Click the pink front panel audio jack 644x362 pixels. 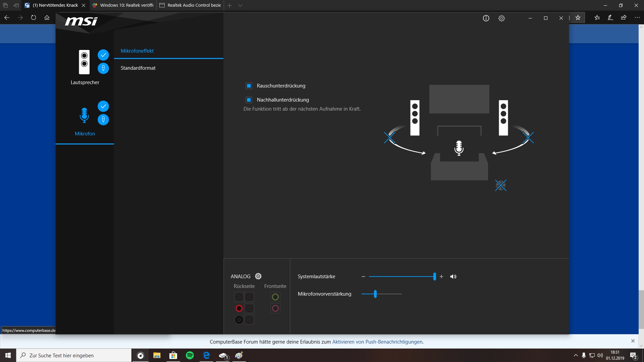pos(275,308)
